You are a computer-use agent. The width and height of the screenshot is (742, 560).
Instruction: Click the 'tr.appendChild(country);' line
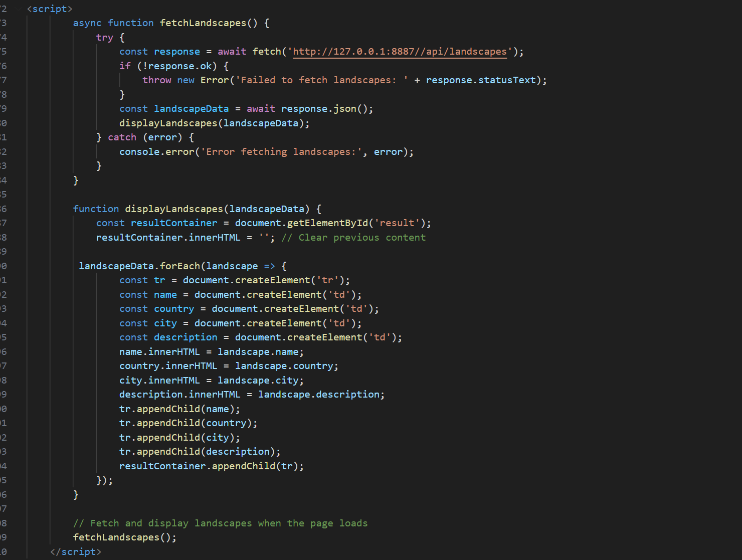189,423
